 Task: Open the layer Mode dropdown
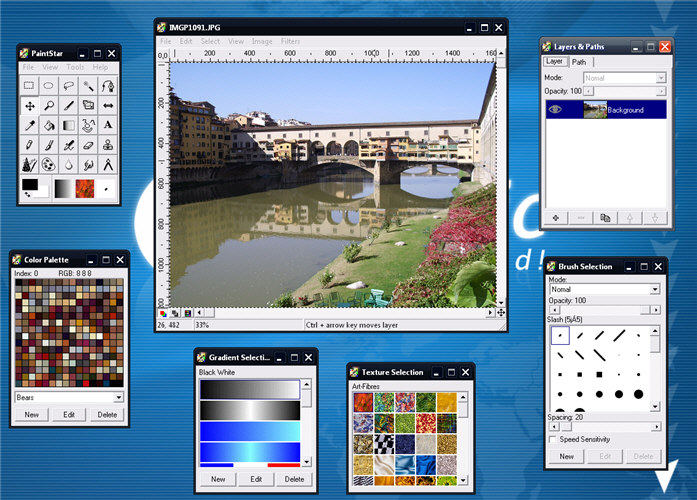(624, 78)
